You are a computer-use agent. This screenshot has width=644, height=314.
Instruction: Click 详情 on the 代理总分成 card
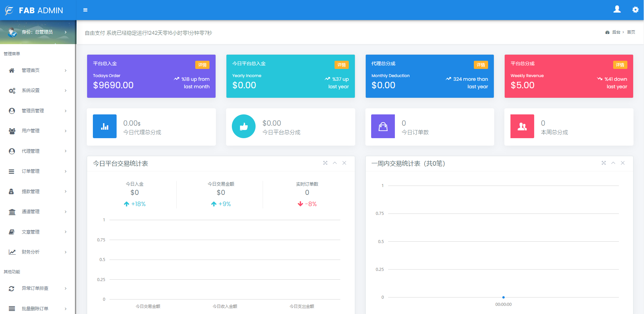[481, 65]
